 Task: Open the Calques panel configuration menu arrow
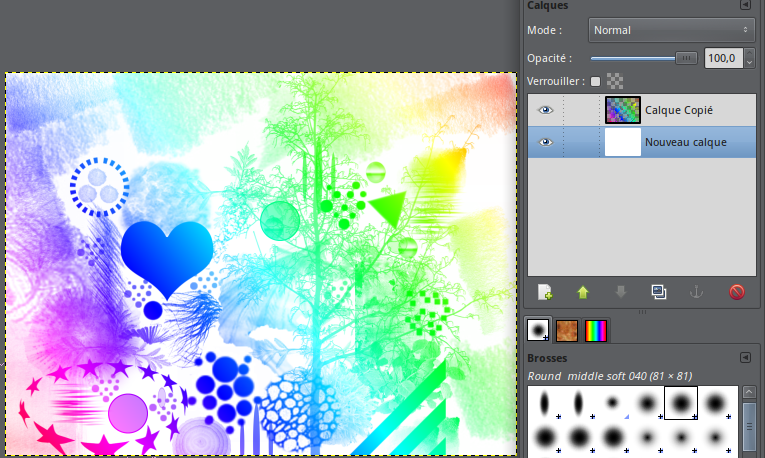coord(745,5)
